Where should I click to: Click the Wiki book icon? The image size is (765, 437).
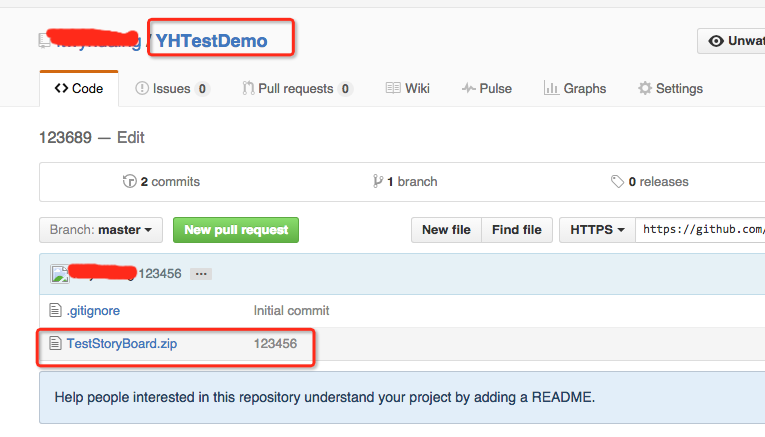[393, 88]
